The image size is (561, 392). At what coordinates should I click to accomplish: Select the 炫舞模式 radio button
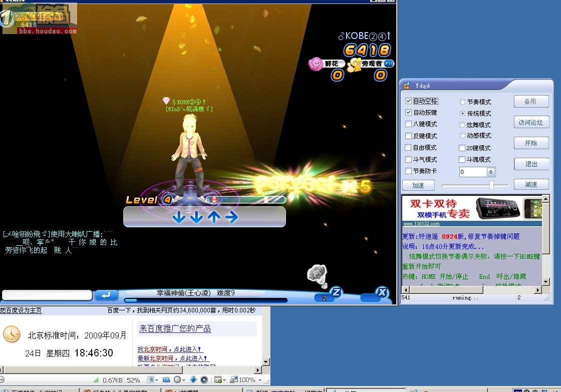point(462,125)
